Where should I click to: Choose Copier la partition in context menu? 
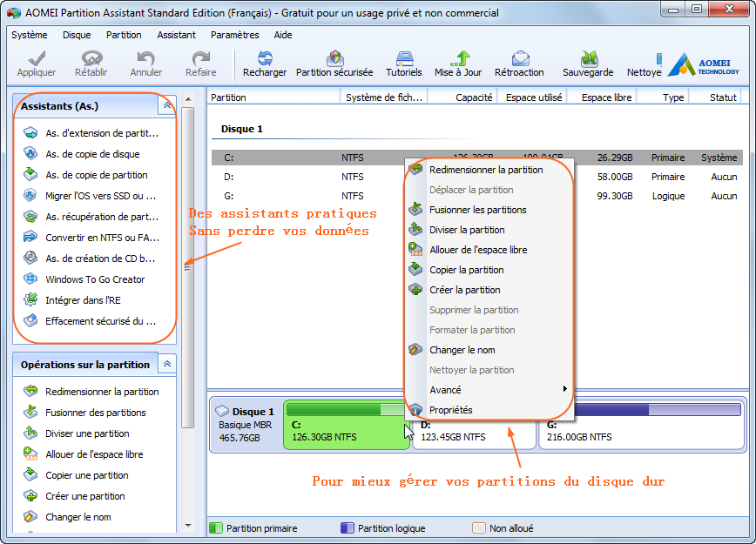[489, 270]
